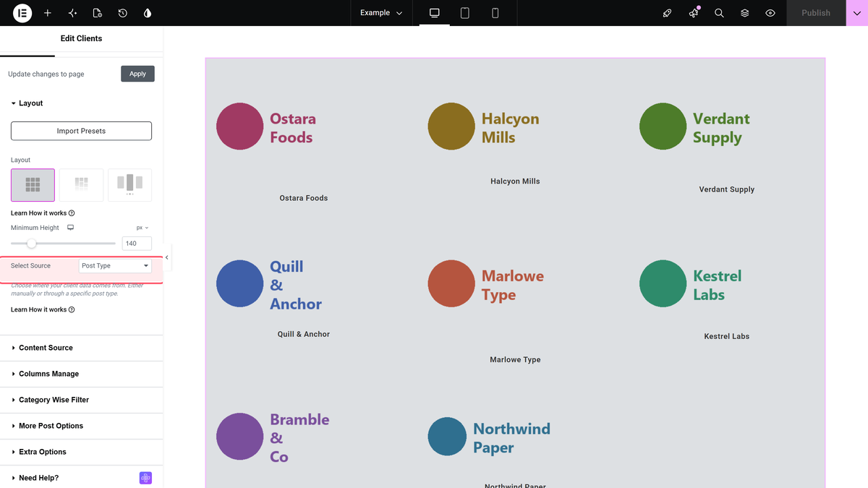
Task: Expand the Content Source section
Action: [81, 348]
